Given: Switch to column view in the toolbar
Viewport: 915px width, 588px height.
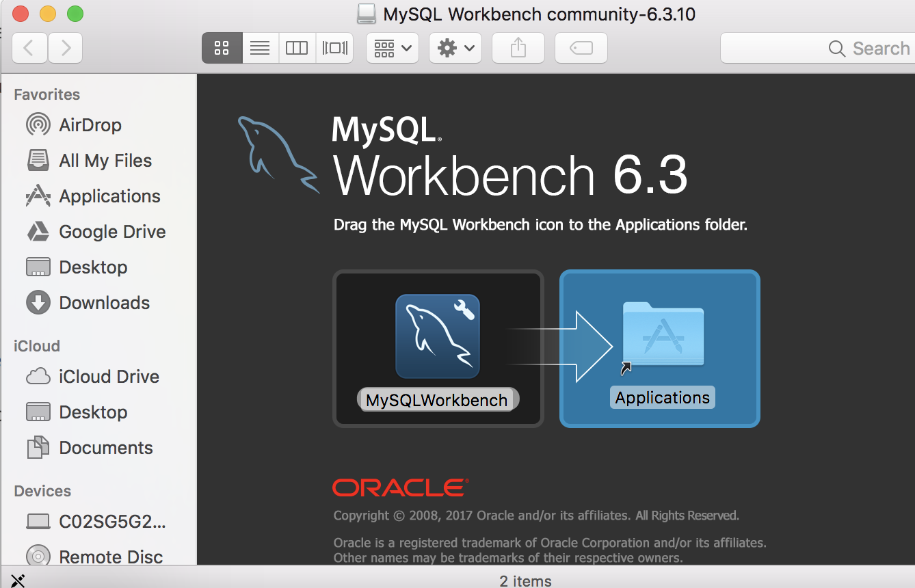Looking at the screenshot, I should (x=297, y=48).
